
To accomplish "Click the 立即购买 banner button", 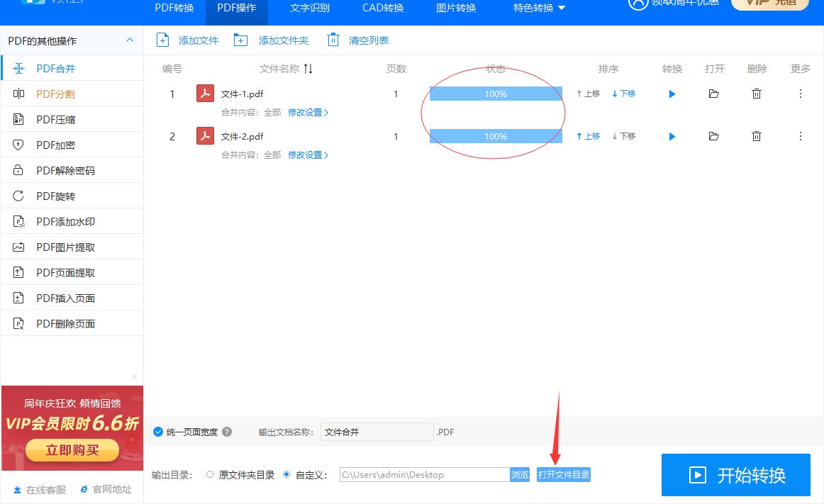I will pos(72,450).
